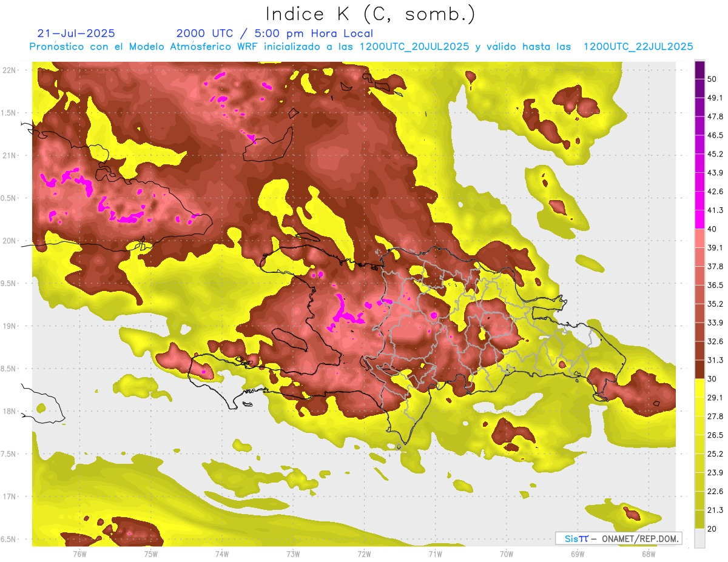Image resolution: width=728 pixels, height=562 pixels.
Task: Click the "39.1" colorbar label
Action: (715, 247)
